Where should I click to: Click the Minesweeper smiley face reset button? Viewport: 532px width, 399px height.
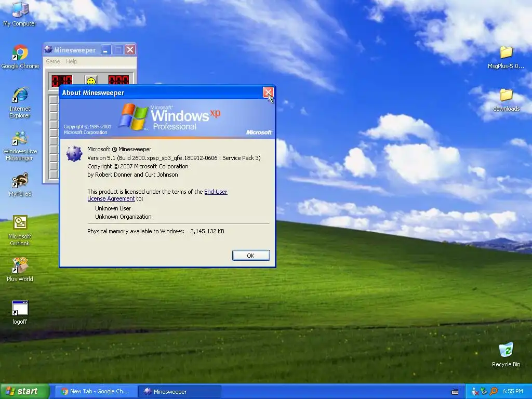(x=90, y=81)
